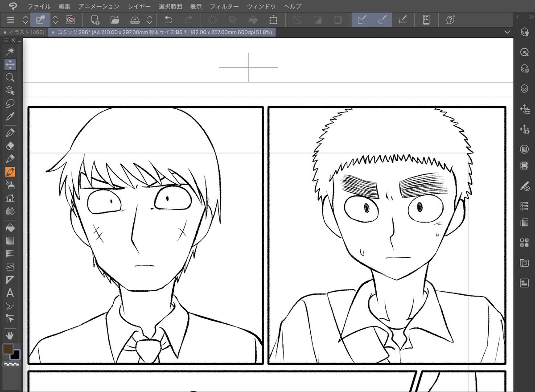The height and width of the screenshot is (392, 535).
Task: Select the Move layer tool
Action: (10, 65)
